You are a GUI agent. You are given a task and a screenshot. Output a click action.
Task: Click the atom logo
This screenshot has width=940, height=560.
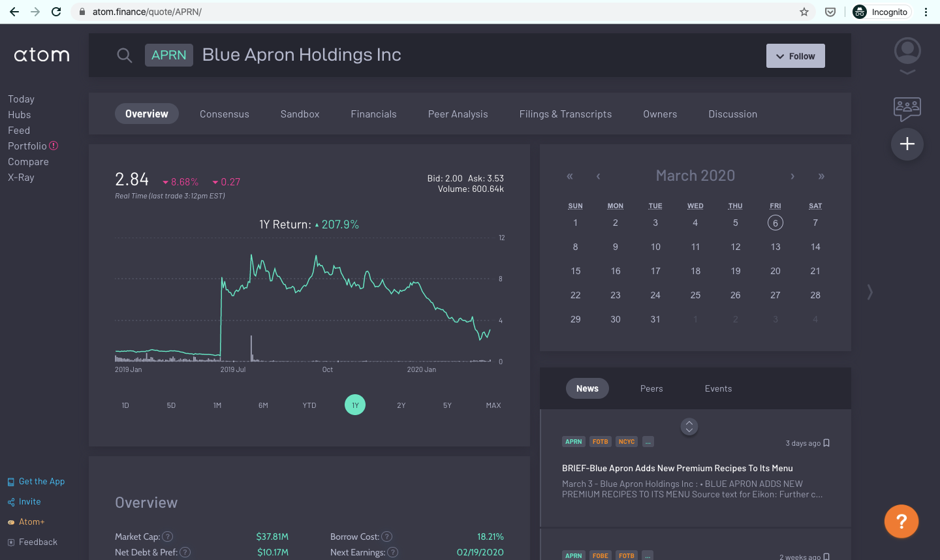tap(42, 55)
